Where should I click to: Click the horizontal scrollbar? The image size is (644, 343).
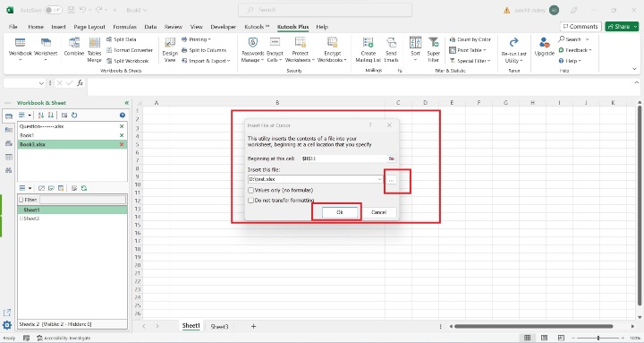(x=533, y=327)
